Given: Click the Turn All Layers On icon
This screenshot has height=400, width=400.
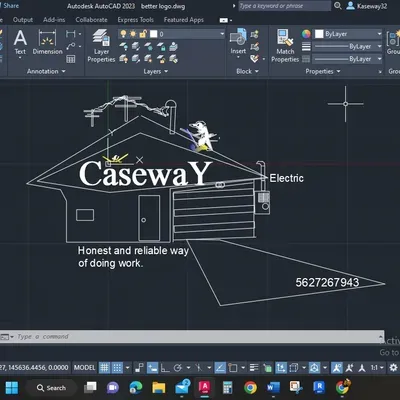Looking at the screenshot, I should click(x=123, y=59).
